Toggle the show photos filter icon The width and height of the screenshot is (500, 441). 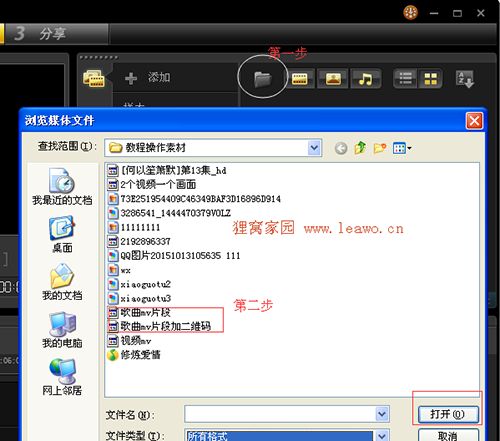click(x=333, y=79)
